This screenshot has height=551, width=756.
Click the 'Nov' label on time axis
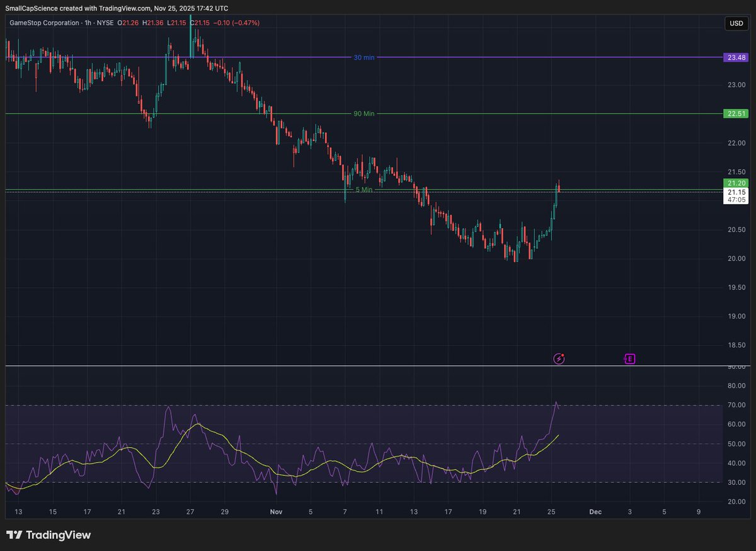point(276,512)
